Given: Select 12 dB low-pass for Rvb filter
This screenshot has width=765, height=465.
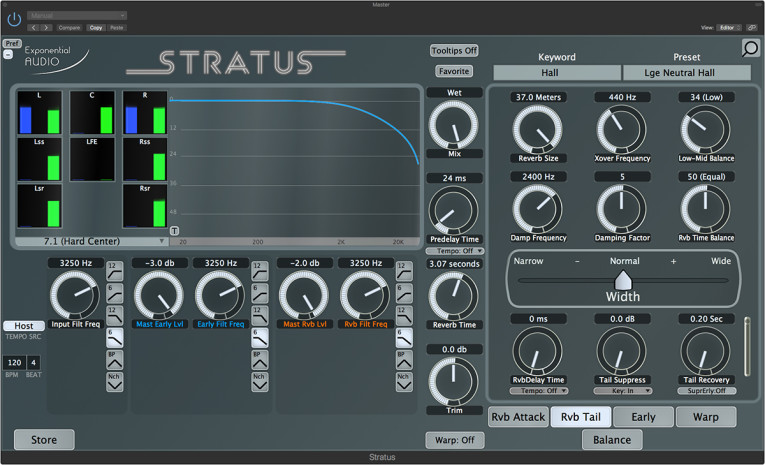Looking at the screenshot, I should (x=404, y=316).
